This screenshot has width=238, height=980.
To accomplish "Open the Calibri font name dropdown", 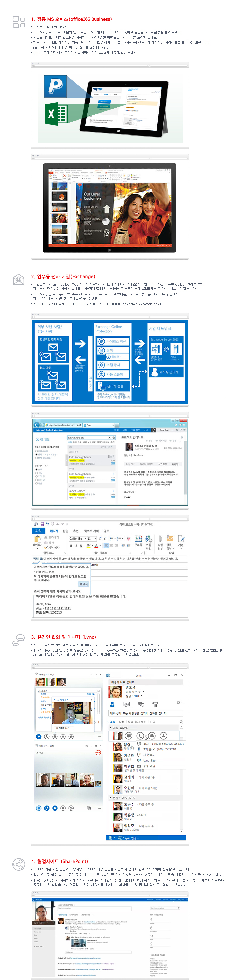I will [x=85, y=539].
